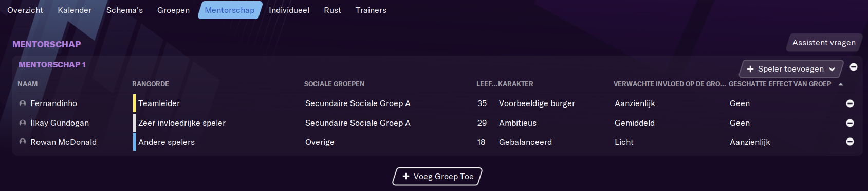Remove Fernandinho using his minus icon

tap(850, 103)
